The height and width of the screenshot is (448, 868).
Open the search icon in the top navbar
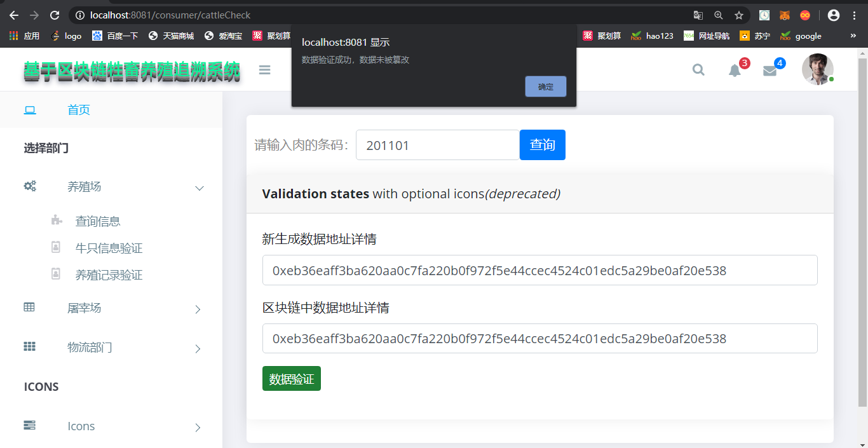(x=698, y=70)
